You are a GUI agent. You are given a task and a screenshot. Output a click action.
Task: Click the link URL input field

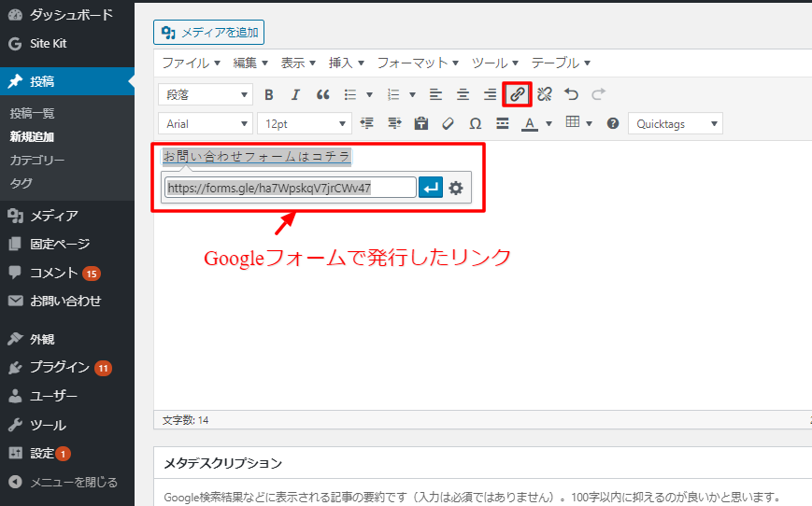coord(290,188)
